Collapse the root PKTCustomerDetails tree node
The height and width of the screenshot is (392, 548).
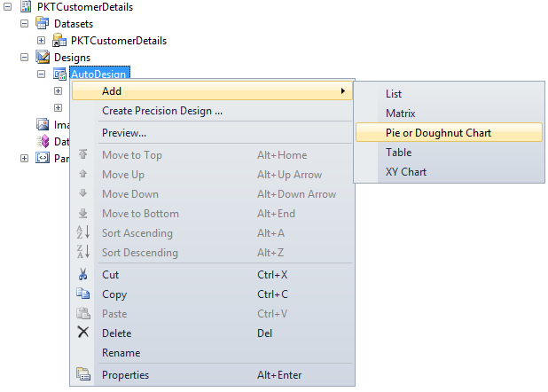click(x=8, y=7)
